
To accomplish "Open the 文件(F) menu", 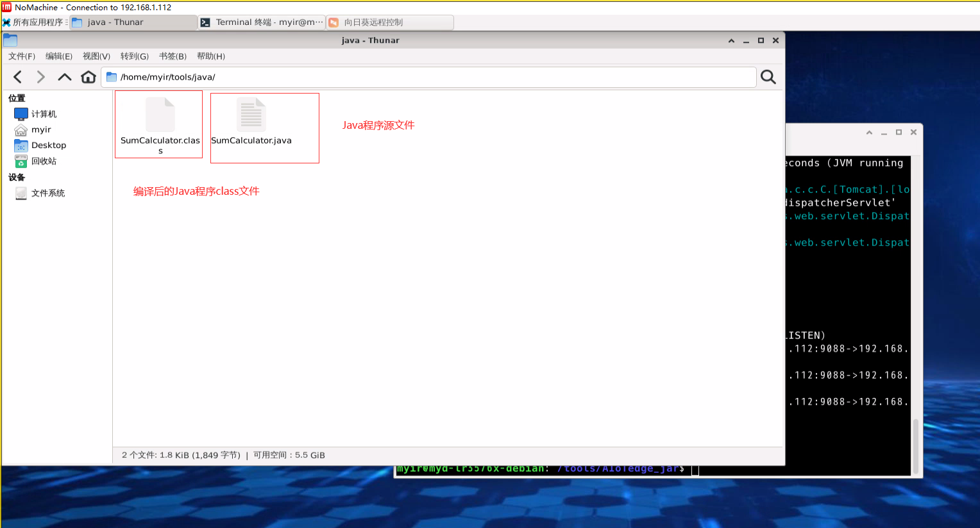I will 22,56.
